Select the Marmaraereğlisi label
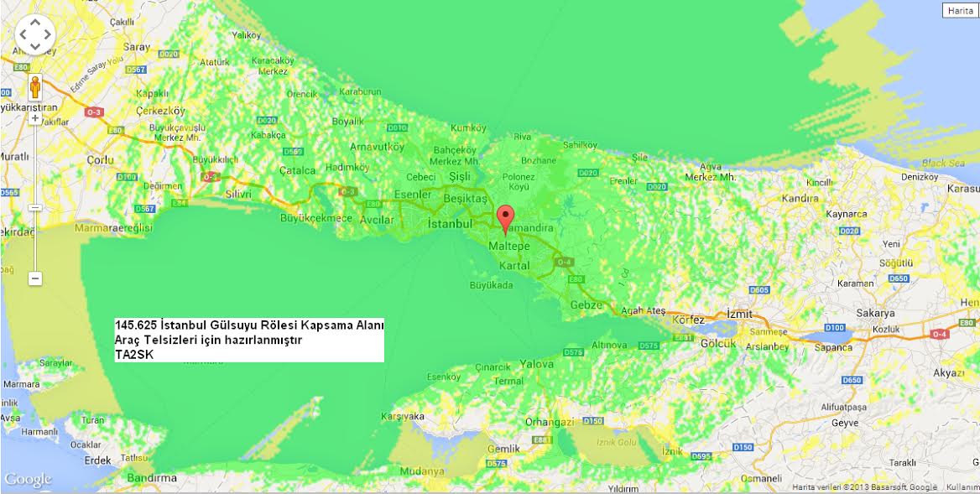The height and width of the screenshot is (494, 980). coord(113,228)
